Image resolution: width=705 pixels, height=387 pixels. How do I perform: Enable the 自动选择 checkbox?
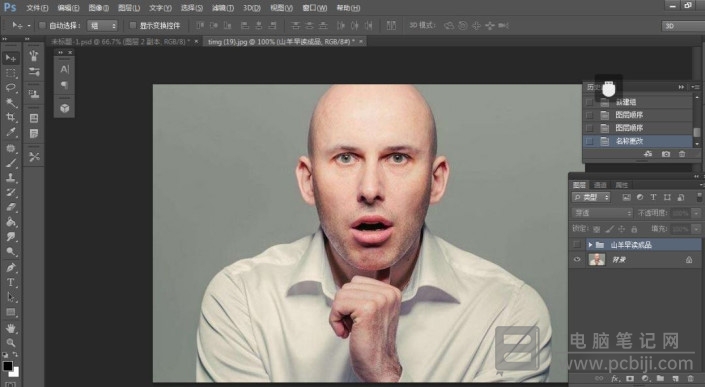click(42, 26)
